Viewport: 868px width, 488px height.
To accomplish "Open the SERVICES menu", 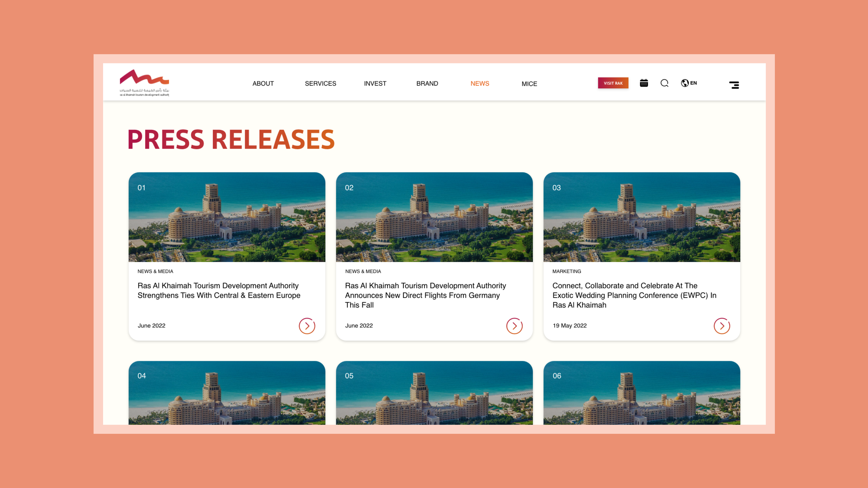I will tap(320, 84).
